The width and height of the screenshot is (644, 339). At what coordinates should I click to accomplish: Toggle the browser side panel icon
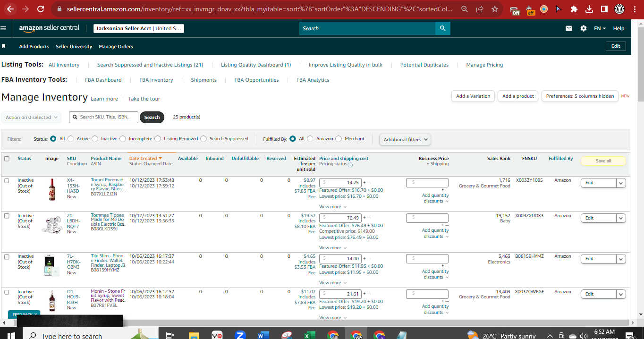pyautogui.click(x=604, y=9)
